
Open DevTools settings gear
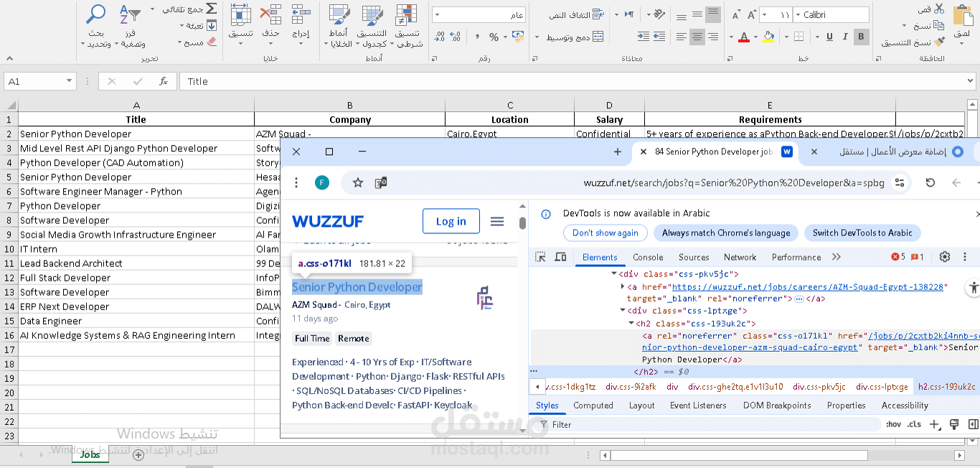(x=945, y=257)
